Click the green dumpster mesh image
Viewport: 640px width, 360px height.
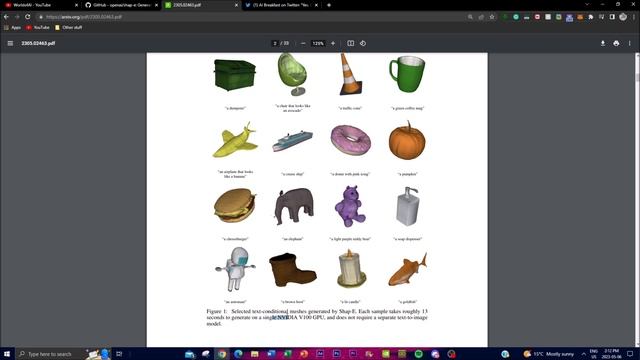[235, 75]
